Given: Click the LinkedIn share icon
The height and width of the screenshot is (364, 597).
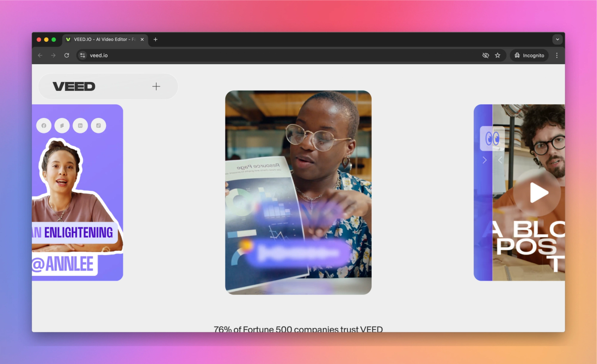Looking at the screenshot, I should tap(80, 125).
